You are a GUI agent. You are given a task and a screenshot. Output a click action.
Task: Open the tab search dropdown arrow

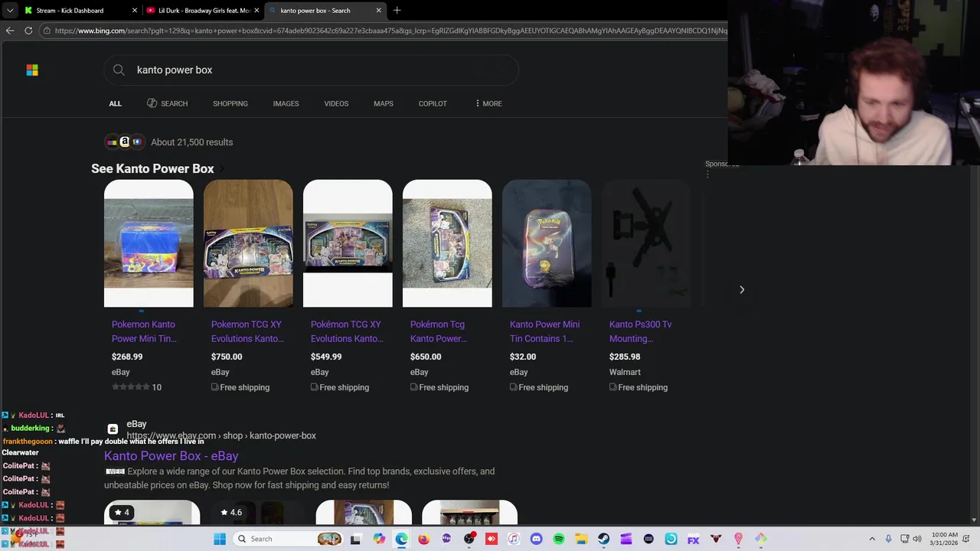point(10,11)
